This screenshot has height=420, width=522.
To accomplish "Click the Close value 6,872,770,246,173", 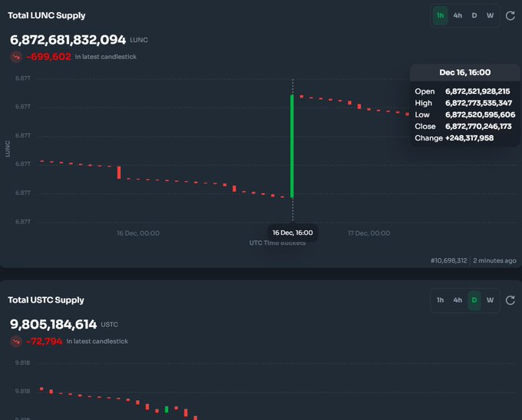I will (478, 126).
